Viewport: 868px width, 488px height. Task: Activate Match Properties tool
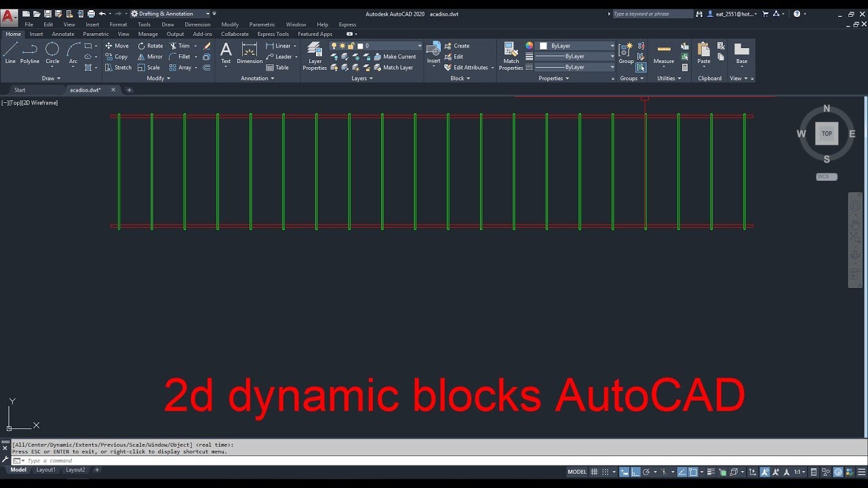click(511, 56)
